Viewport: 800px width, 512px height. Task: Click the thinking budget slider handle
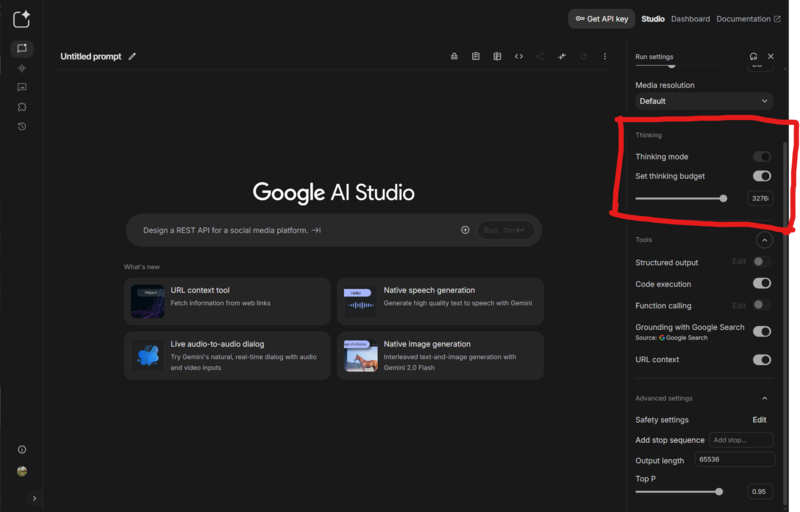(723, 198)
